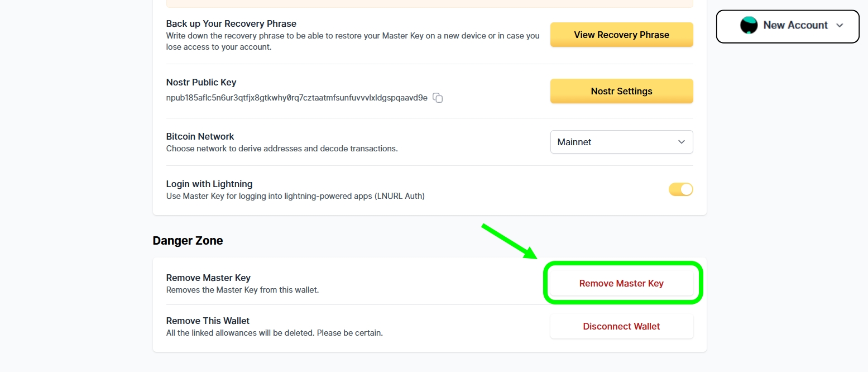Click the Back up Your Recovery Phrase heading
The width and height of the screenshot is (868, 372).
click(x=231, y=23)
